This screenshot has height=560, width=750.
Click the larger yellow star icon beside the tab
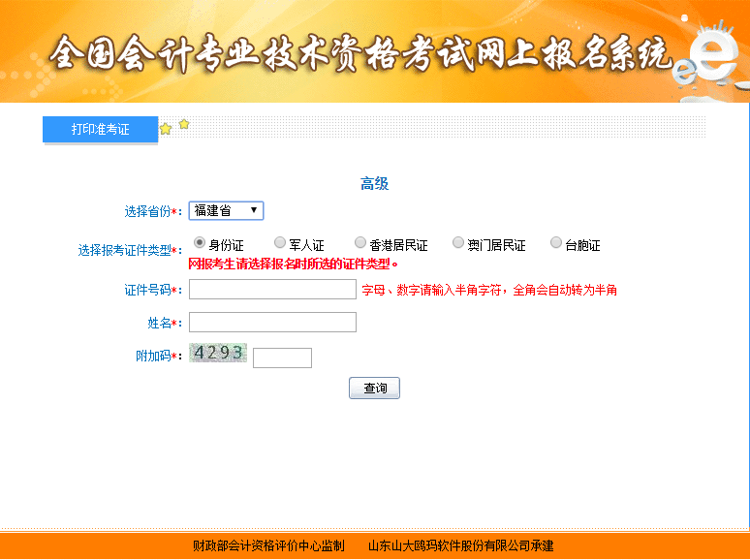pyautogui.click(x=166, y=129)
